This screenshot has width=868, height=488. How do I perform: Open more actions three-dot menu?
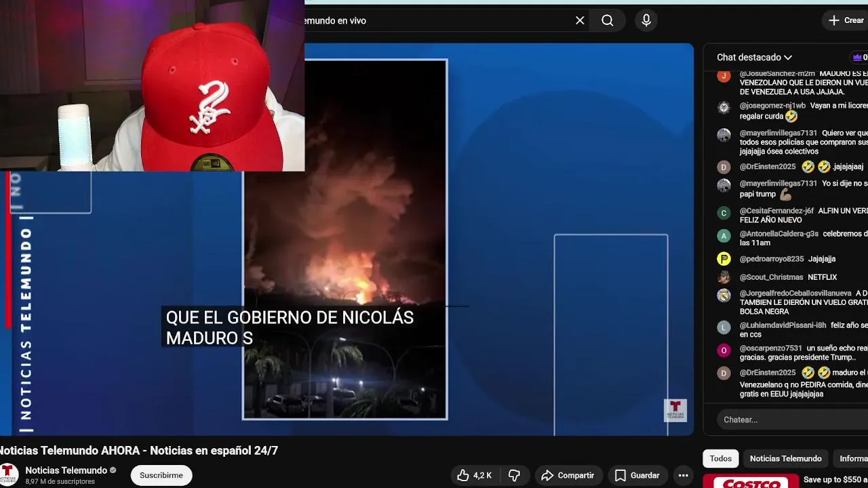pyautogui.click(x=684, y=476)
